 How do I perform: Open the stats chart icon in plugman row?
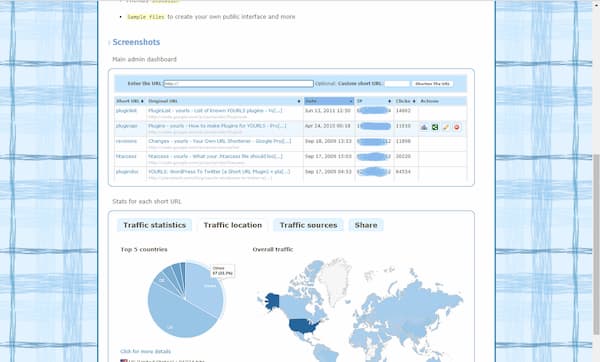pos(424,127)
